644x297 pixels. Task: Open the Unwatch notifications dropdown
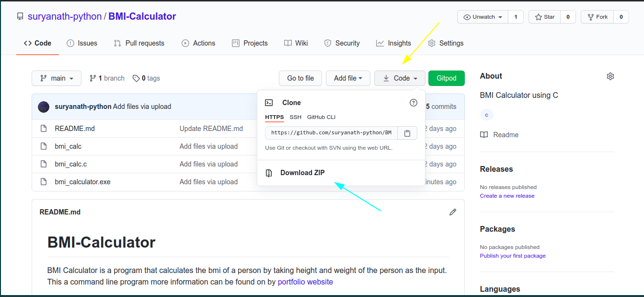pyautogui.click(x=483, y=17)
